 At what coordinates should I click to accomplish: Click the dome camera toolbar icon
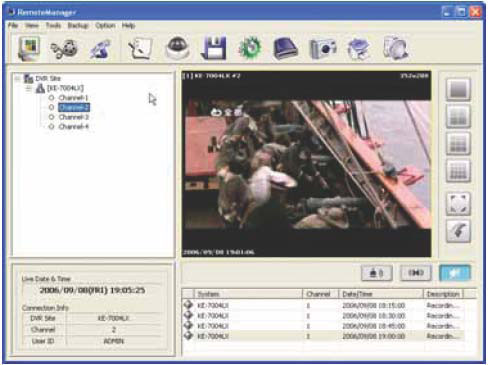point(178,48)
